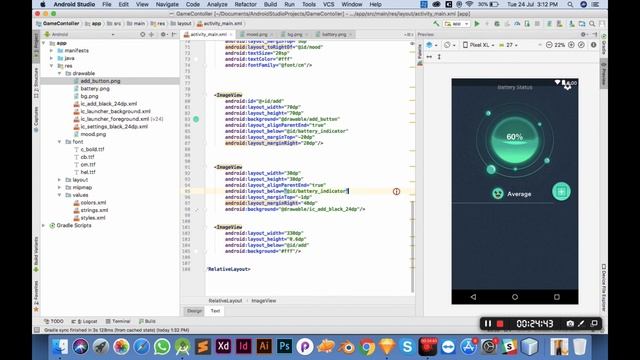This screenshot has width=640, height=360.
Task: Toggle the Favorites side panel
Action: [x=36, y=296]
